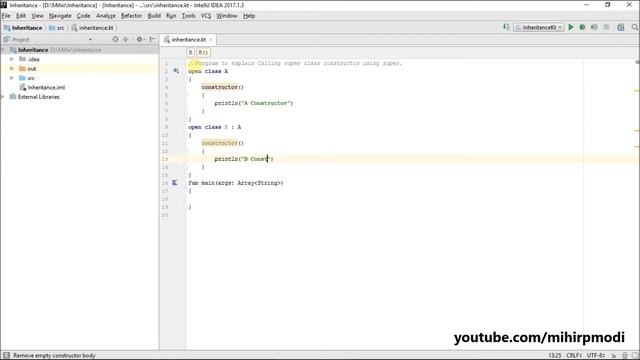Click 'fun main(args: Array<String>)' line
This screenshot has height=360, width=640.
click(236, 183)
